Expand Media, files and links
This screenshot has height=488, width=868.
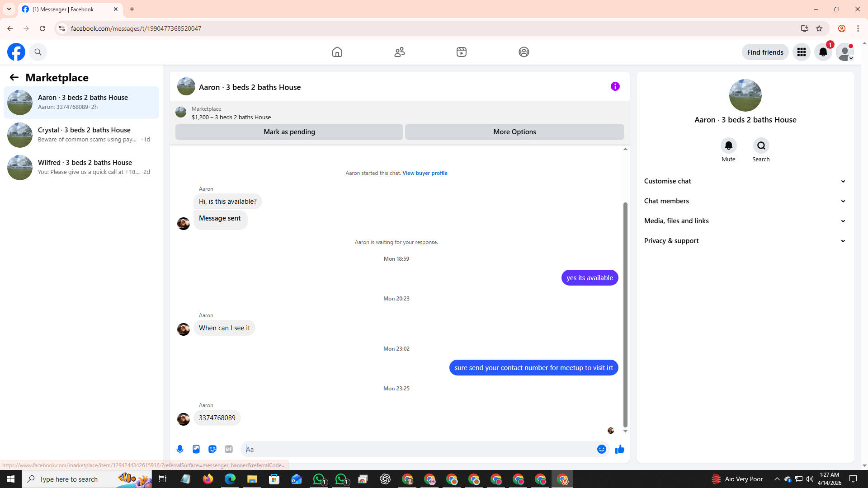click(745, 221)
